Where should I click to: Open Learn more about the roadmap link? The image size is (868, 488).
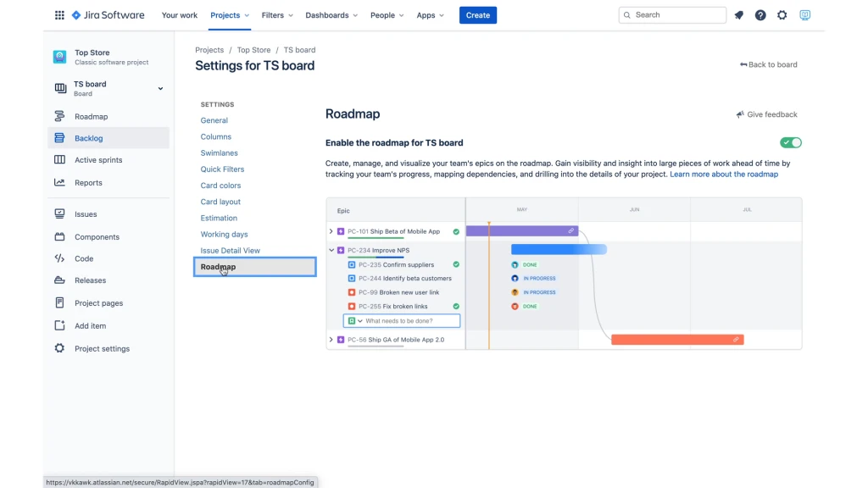coord(724,175)
